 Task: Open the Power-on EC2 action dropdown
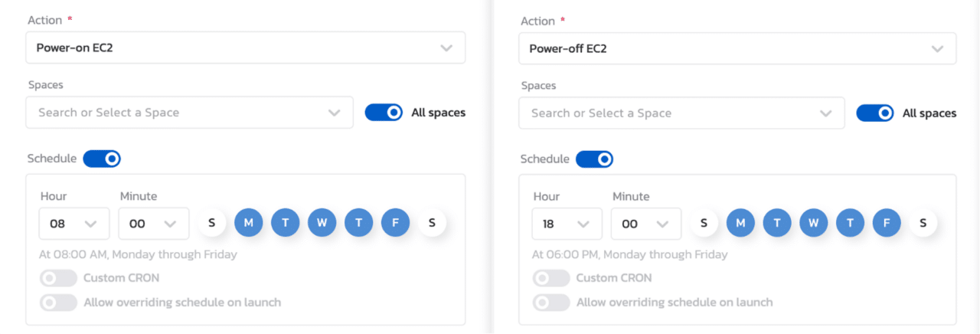245,47
